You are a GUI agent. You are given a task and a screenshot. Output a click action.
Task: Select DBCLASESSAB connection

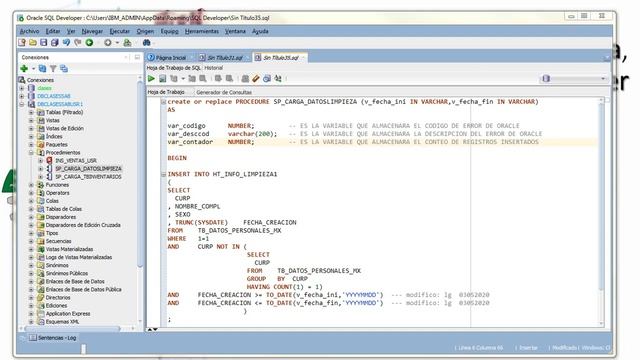tap(54, 96)
